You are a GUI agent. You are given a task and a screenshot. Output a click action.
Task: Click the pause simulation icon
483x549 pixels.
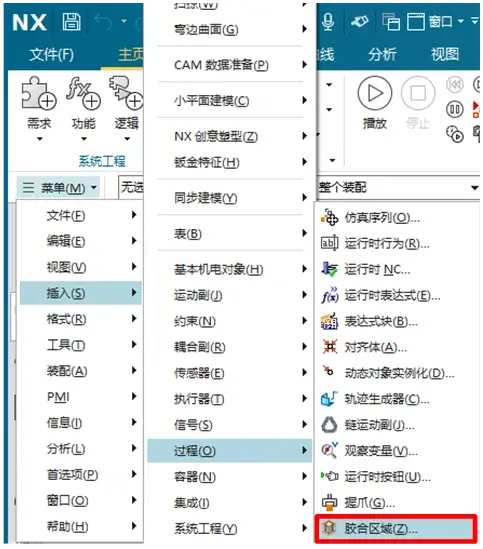pyautogui.click(x=455, y=110)
